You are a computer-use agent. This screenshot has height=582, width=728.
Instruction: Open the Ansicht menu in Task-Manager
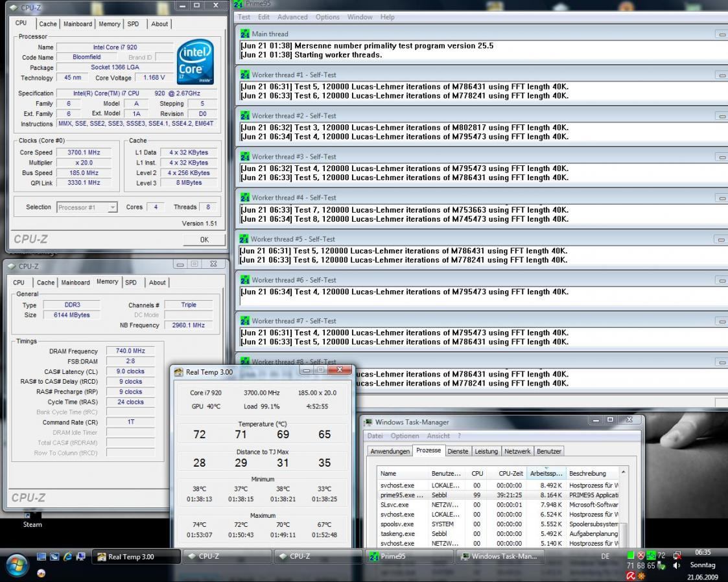point(438,436)
